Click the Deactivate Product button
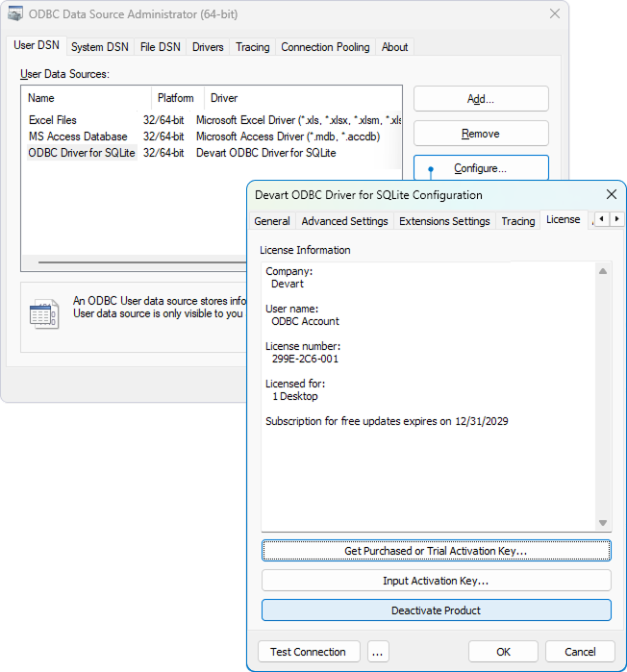 pos(437,610)
